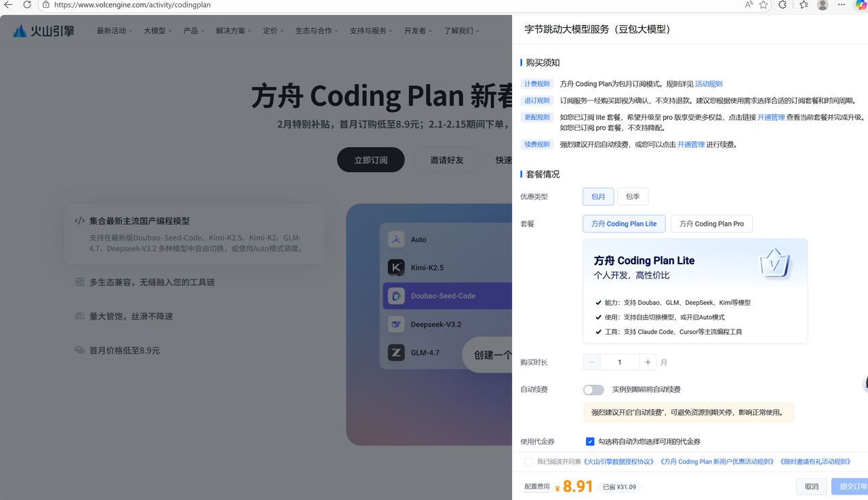
Task: Decrease purchase duration with the minus button
Action: [x=591, y=362]
